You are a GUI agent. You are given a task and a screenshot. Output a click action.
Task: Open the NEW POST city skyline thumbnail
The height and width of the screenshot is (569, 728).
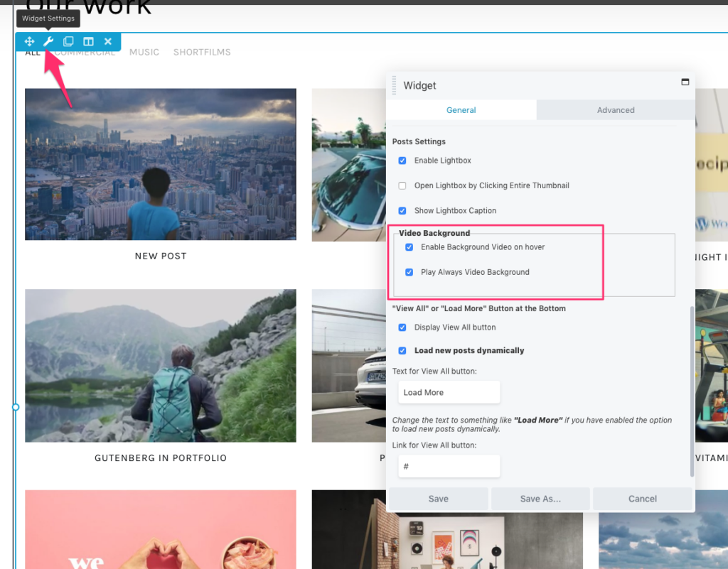pyautogui.click(x=161, y=164)
